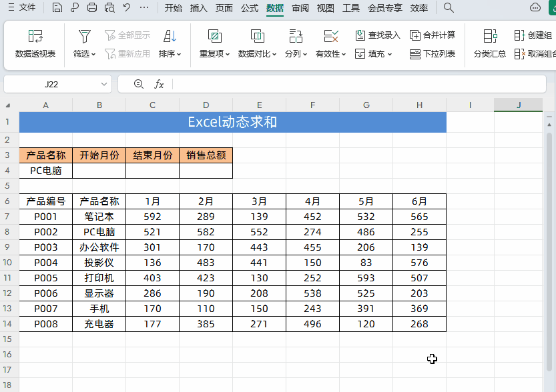Switch to the 开始 tab
This screenshot has width=556, height=392.
[x=173, y=8]
